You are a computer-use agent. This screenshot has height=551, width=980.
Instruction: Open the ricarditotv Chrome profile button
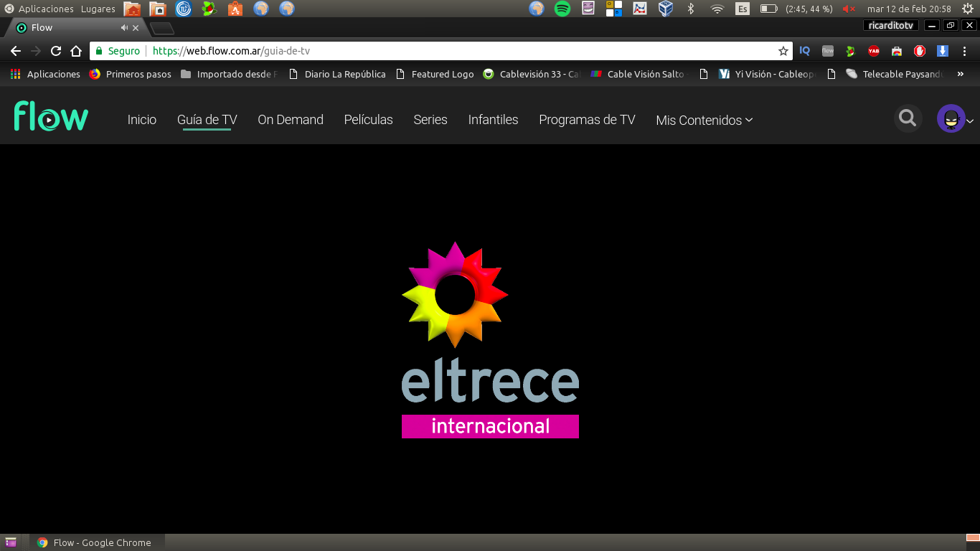(x=890, y=26)
